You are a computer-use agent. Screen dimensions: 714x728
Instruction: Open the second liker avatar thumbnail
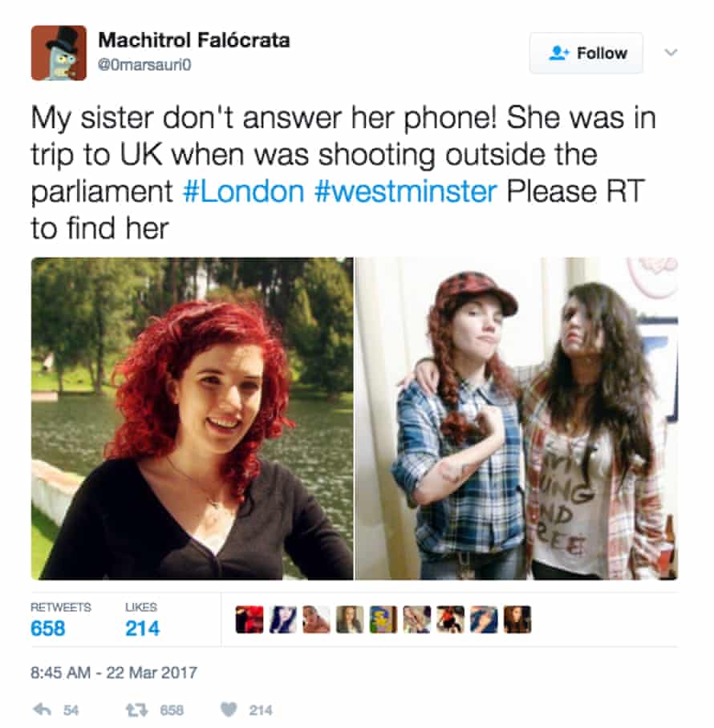click(x=282, y=619)
